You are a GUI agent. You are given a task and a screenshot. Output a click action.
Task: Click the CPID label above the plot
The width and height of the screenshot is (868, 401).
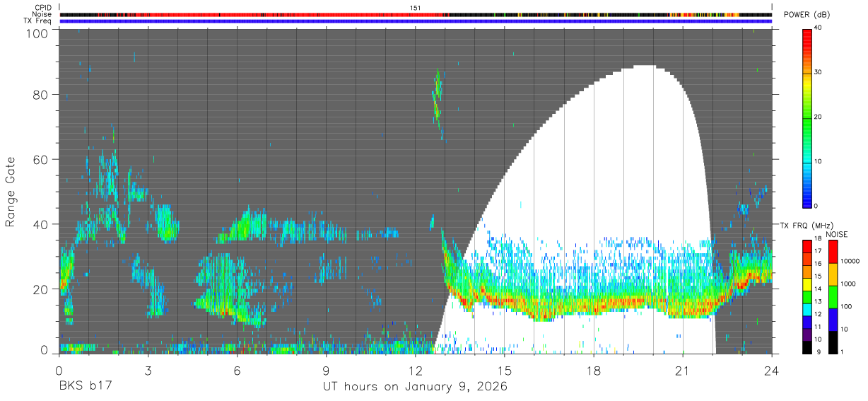43,7
